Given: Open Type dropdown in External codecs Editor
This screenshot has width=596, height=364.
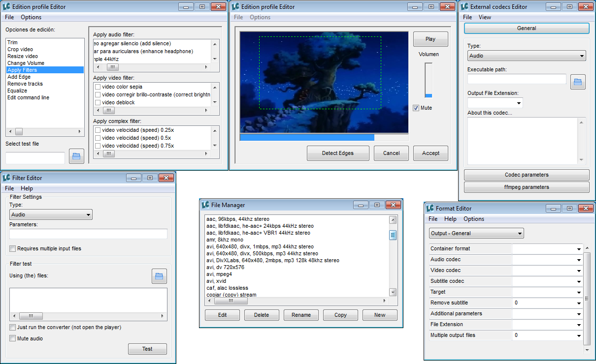Looking at the screenshot, I should tap(527, 56).
